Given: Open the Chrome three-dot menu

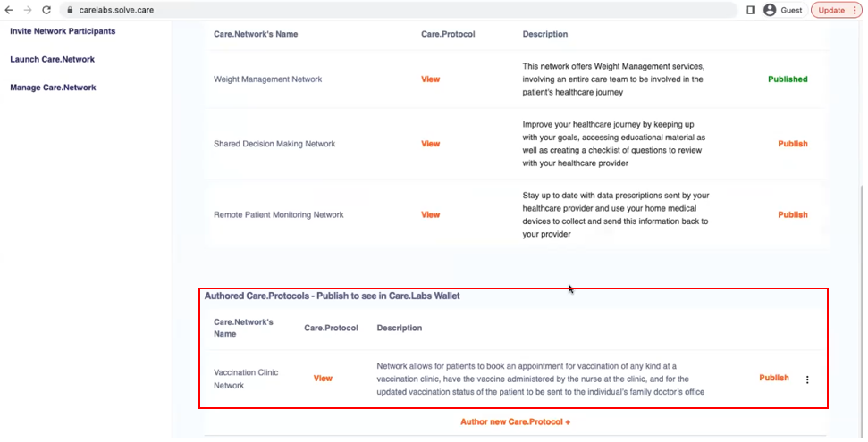Looking at the screenshot, I should pyautogui.click(x=857, y=10).
